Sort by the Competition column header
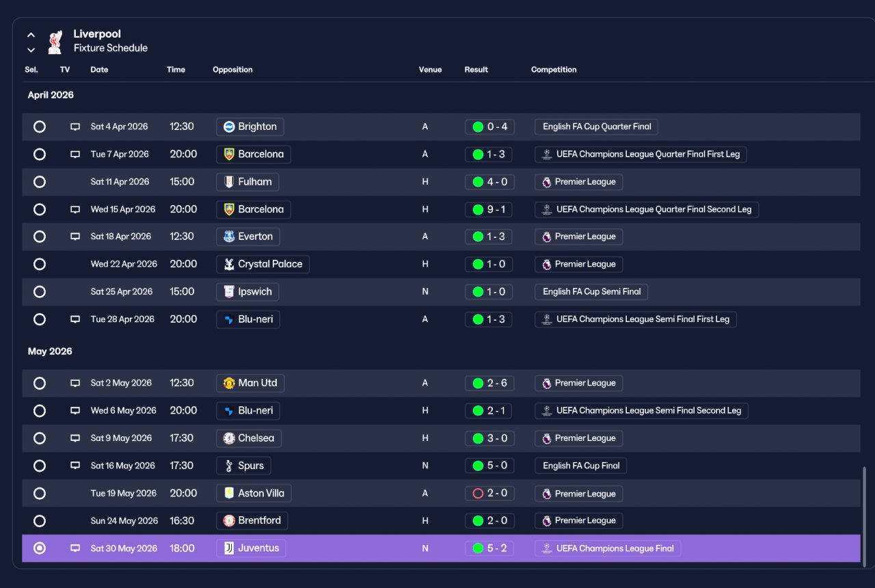The image size is (875, 588). pyautogui.click(x=554, y=70)
